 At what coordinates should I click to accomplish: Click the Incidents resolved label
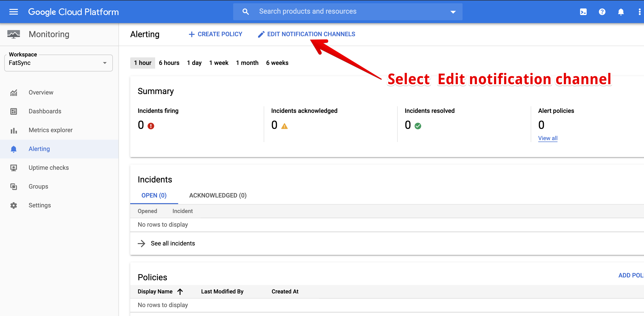(429, 111)
